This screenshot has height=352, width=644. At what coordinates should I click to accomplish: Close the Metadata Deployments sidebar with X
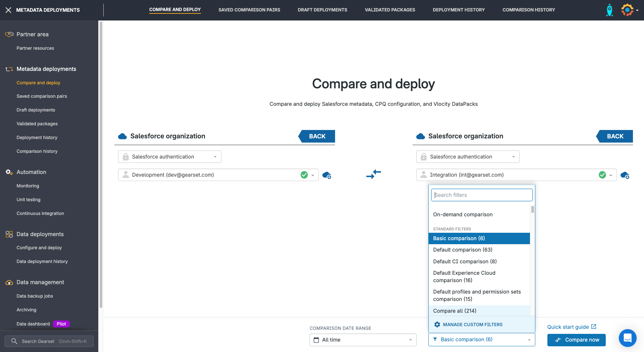pos(8,10)
